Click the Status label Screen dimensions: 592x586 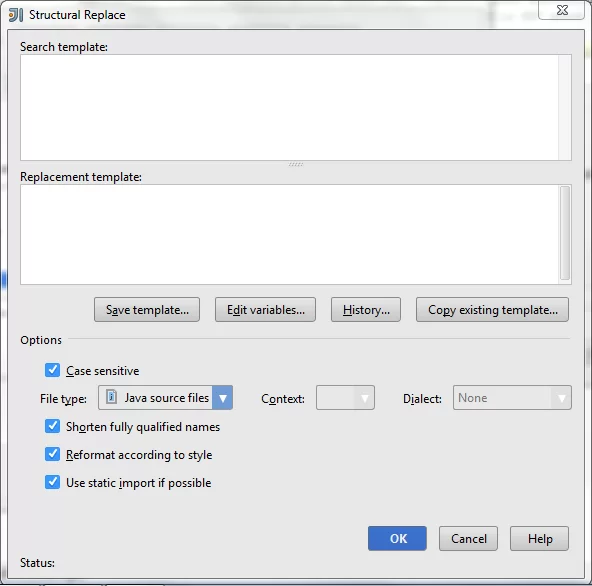point(37,563)
